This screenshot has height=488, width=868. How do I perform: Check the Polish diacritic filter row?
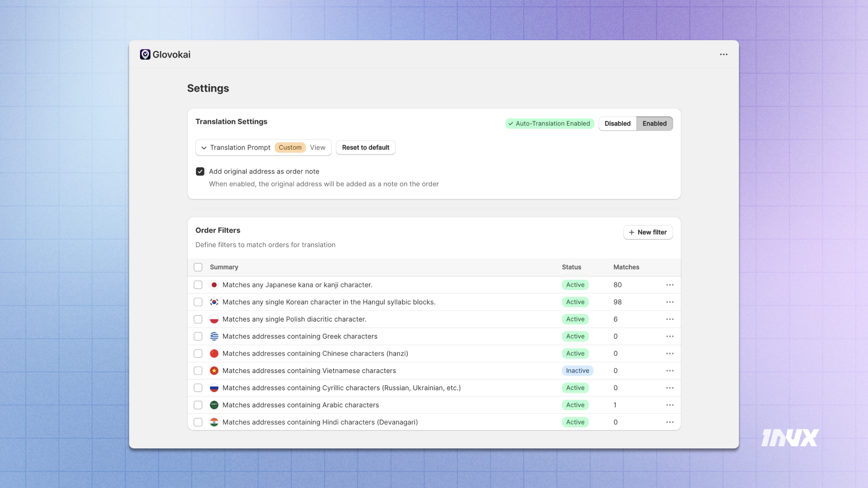click(198, 319)
